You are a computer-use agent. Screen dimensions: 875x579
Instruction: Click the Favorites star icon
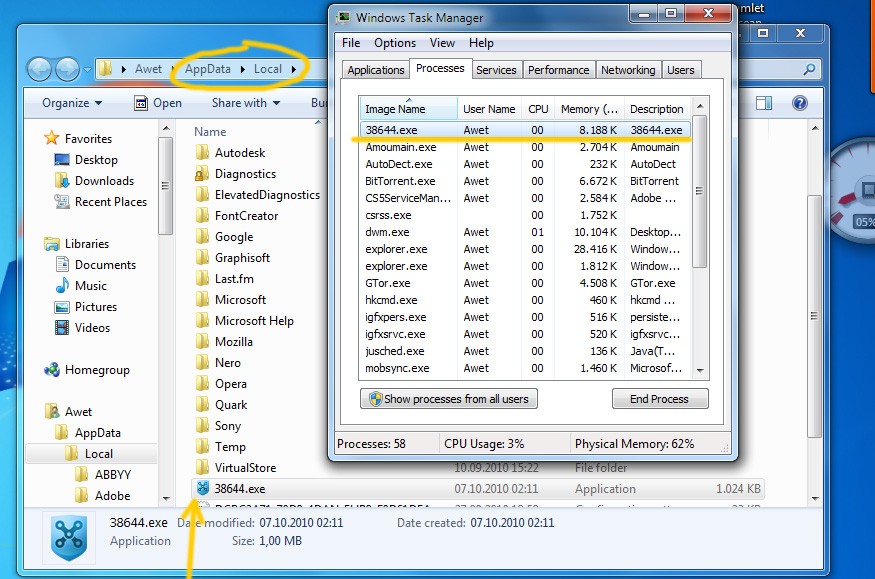[51, 138]
